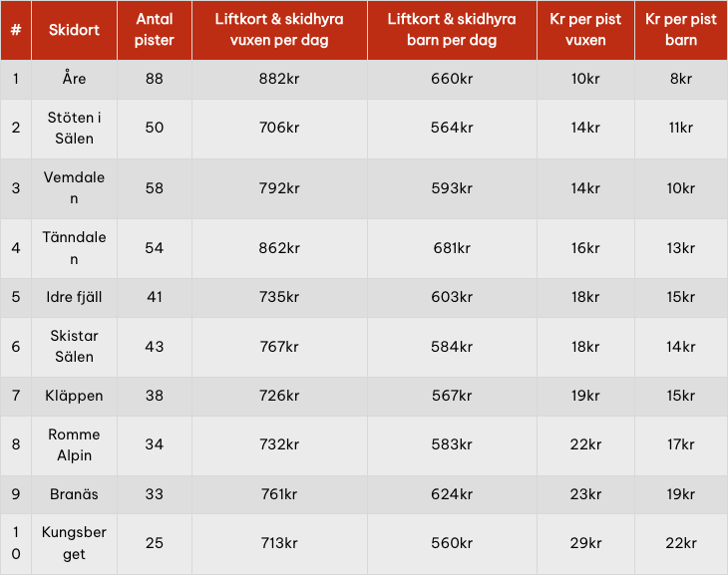Click Kläppen's 567kr child price
This screenshot has width=728, height=578.
(452, 396)
